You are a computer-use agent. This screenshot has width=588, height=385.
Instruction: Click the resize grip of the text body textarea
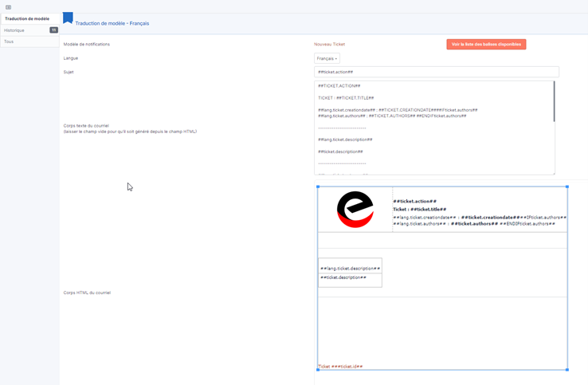pos(553,173)
